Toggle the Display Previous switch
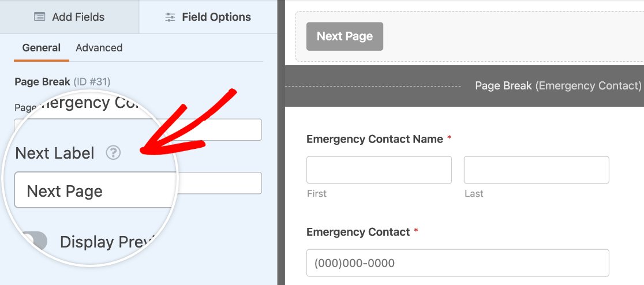This screenshot has height=285, width=644. (x=34, y=242)
